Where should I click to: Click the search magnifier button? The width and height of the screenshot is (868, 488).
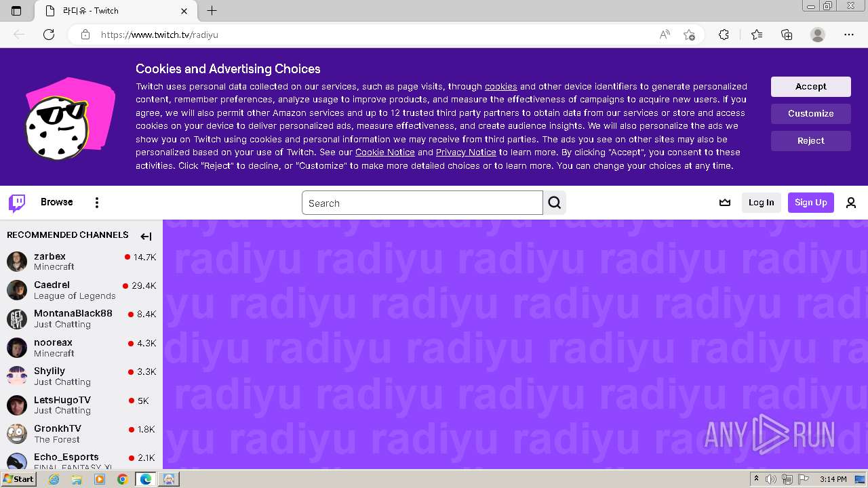pyautogui.click(x=555, y=203)
